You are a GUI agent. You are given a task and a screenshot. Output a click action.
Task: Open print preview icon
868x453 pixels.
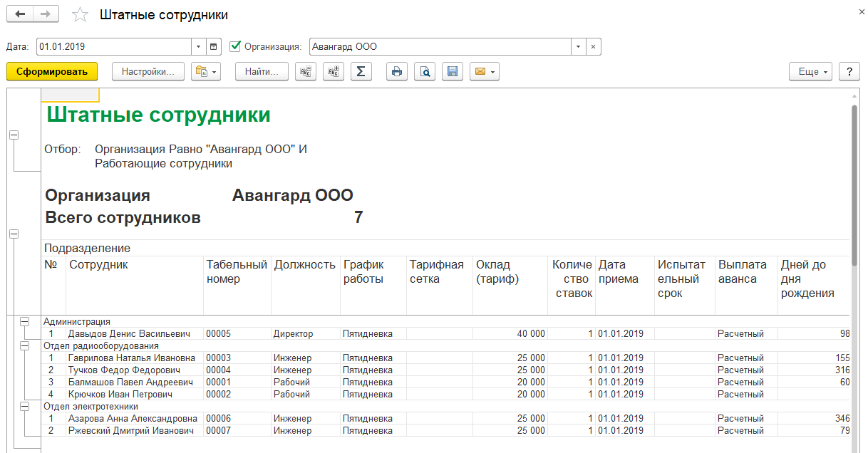[424, 71]
